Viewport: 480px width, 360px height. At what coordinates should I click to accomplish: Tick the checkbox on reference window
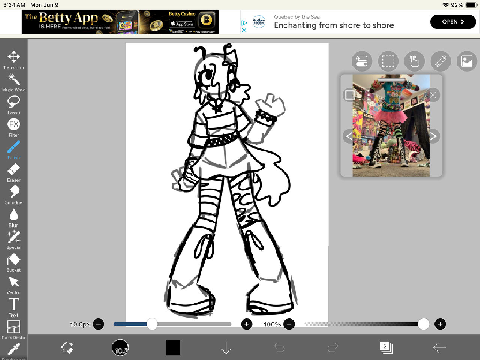[x=350, y=95]
